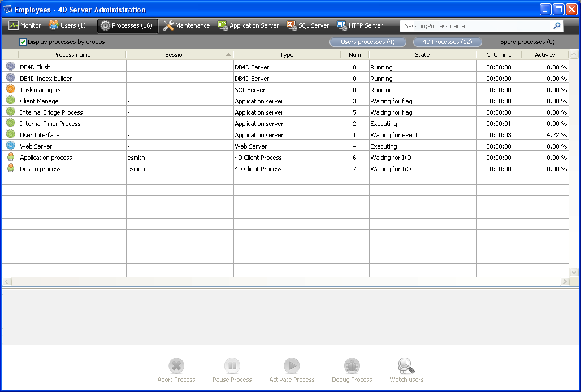This screenshot has height=392, width=581.
Task: Open the Monitor page
Action: pos(24,25)
